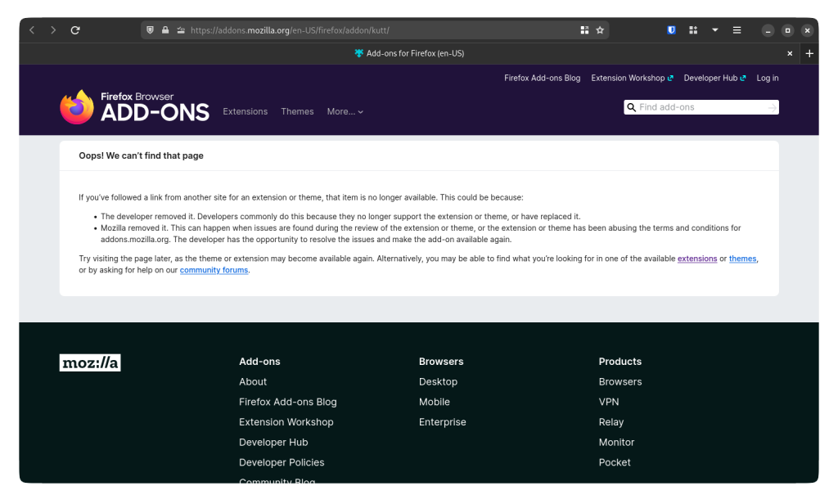Click the Products footer heading
Viewport: 838px width, 504px height.
[620, 362]
